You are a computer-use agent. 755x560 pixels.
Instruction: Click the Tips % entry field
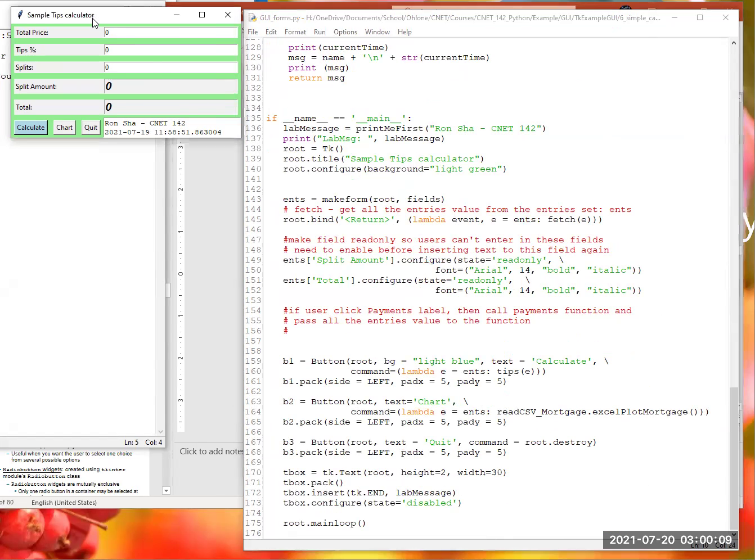[x=170, y=49]
